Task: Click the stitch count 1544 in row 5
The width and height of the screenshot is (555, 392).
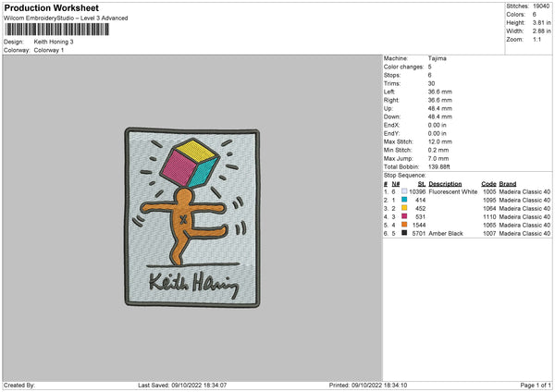Action: click(419, 225)
